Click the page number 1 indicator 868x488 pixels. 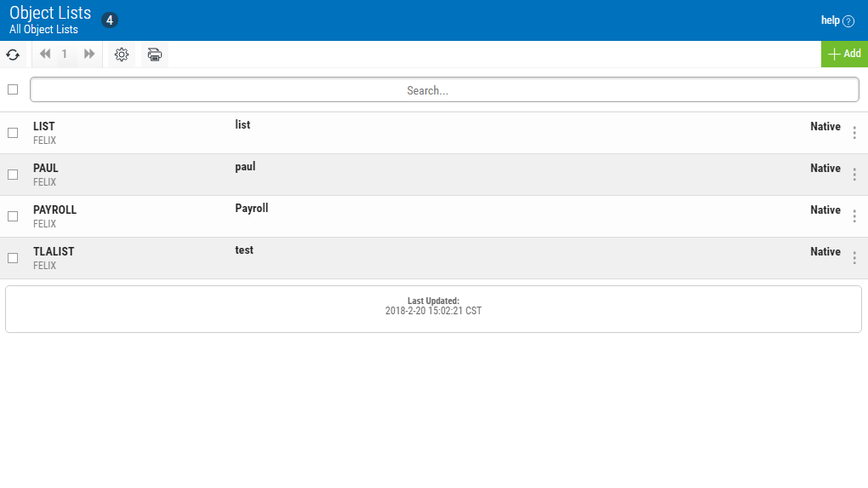[65, 55]
